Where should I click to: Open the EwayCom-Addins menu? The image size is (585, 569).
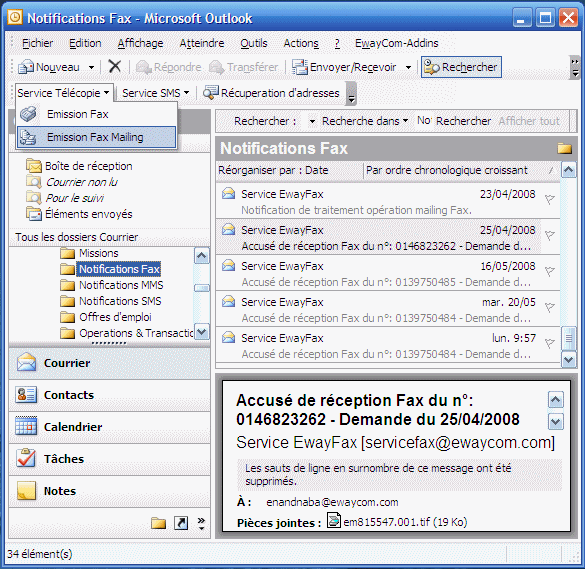[397, 43]
